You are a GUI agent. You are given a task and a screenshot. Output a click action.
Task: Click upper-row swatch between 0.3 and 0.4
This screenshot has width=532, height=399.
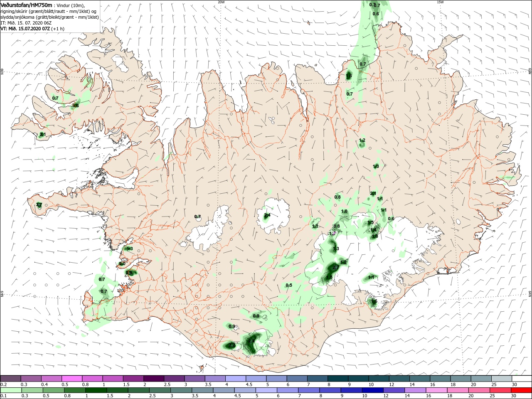31,379
